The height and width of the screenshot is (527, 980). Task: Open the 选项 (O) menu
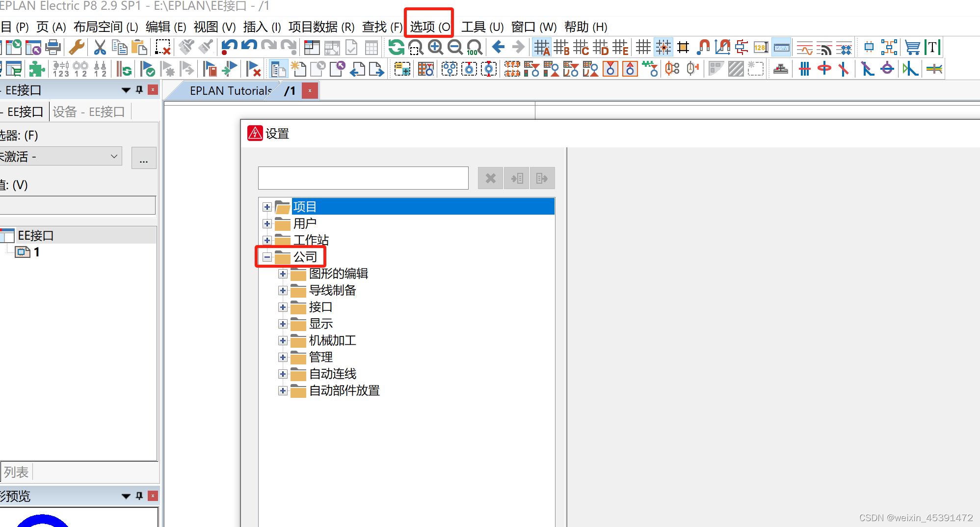pos(430,27)
